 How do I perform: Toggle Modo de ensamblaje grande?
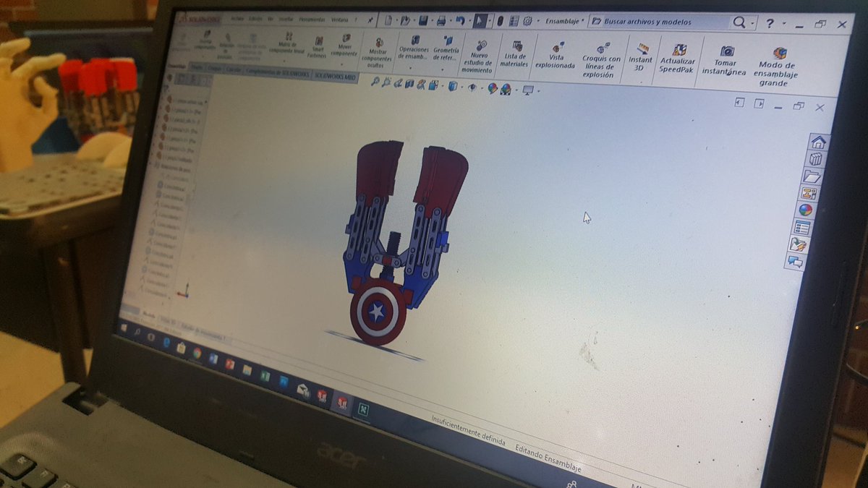(x=776, y=67)
